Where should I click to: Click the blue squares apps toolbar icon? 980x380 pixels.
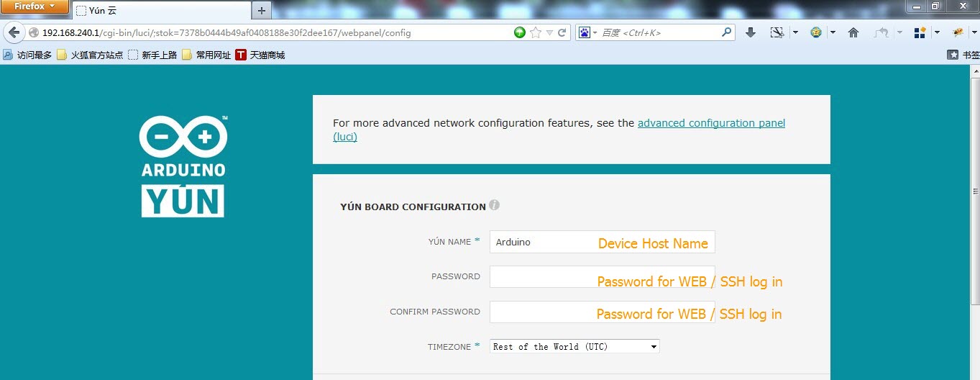tap(919, 32)
